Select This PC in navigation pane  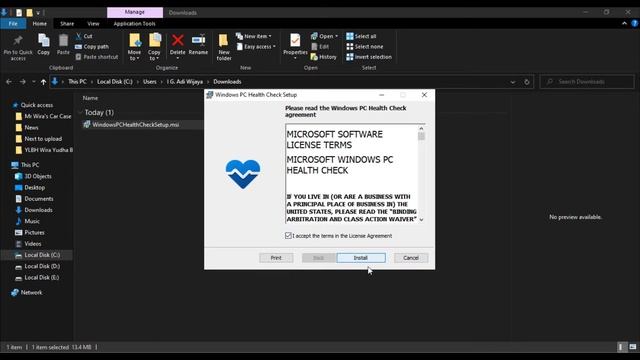coord(30,165)
